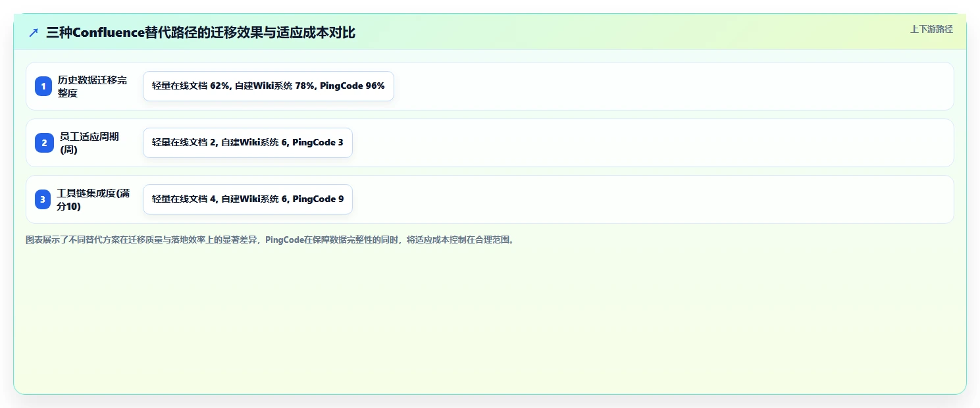
Task: Click the chart title about Confluence替代路径
Action: pos(201,33)
